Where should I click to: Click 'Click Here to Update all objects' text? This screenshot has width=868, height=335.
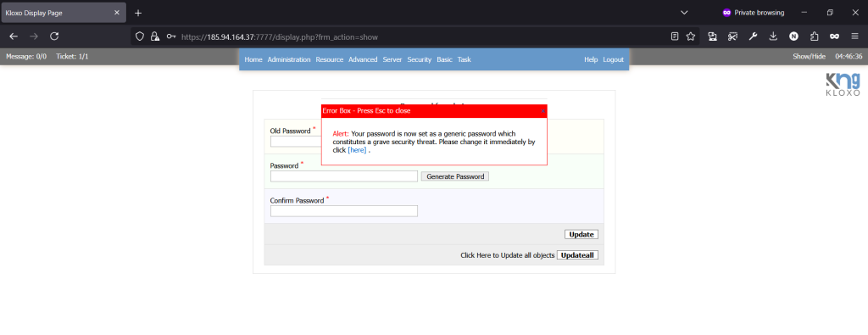508,255
